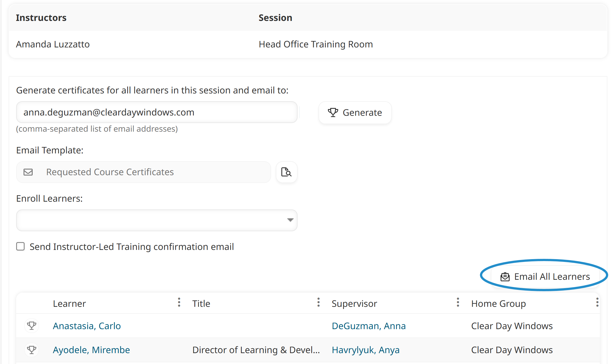Open Supervisor column options menu
611x364 pixels.
point(458,302)
